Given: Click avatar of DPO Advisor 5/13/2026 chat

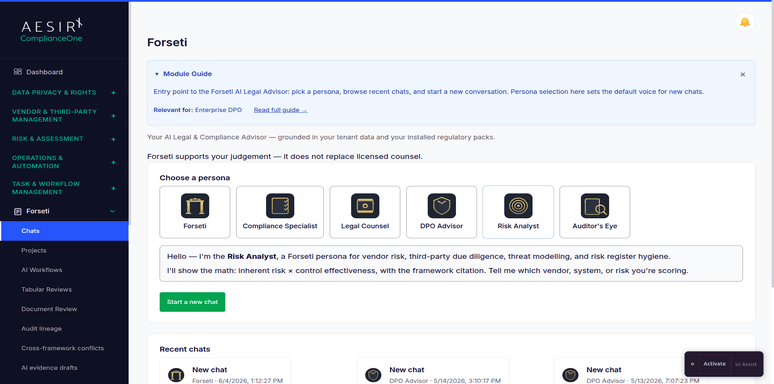Looking at the screenshot, I should tap(570, 375).
